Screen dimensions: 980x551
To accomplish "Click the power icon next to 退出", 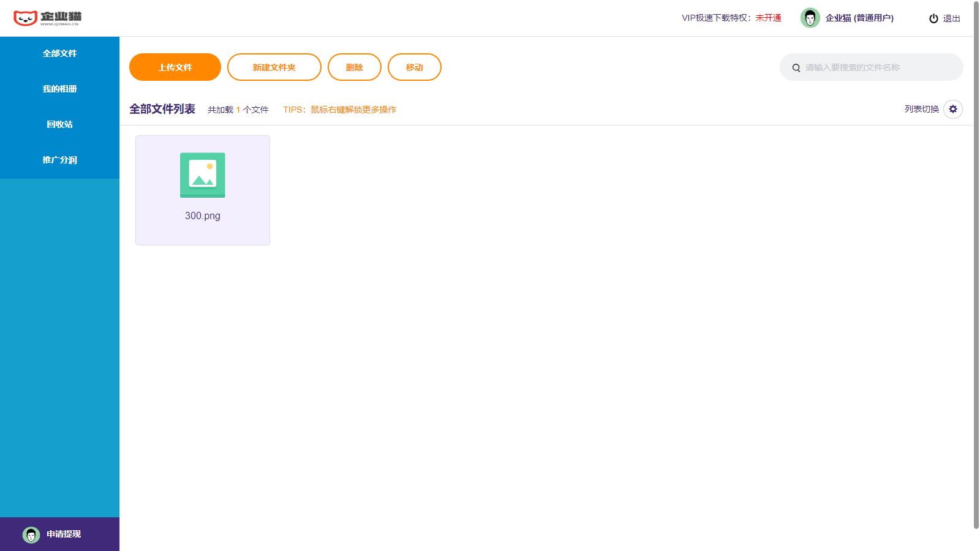I will 933,18.
